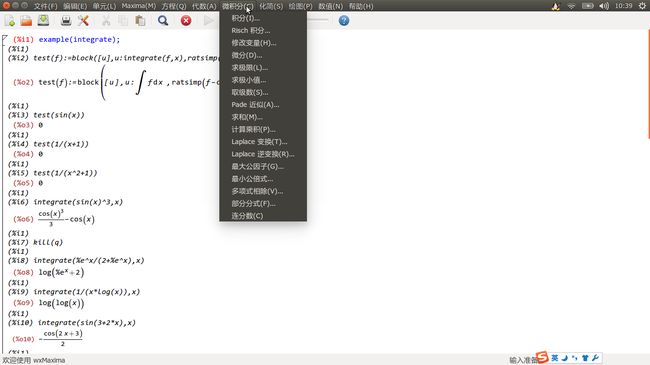Paste clipboard with the toolbar paste icon

141,21
